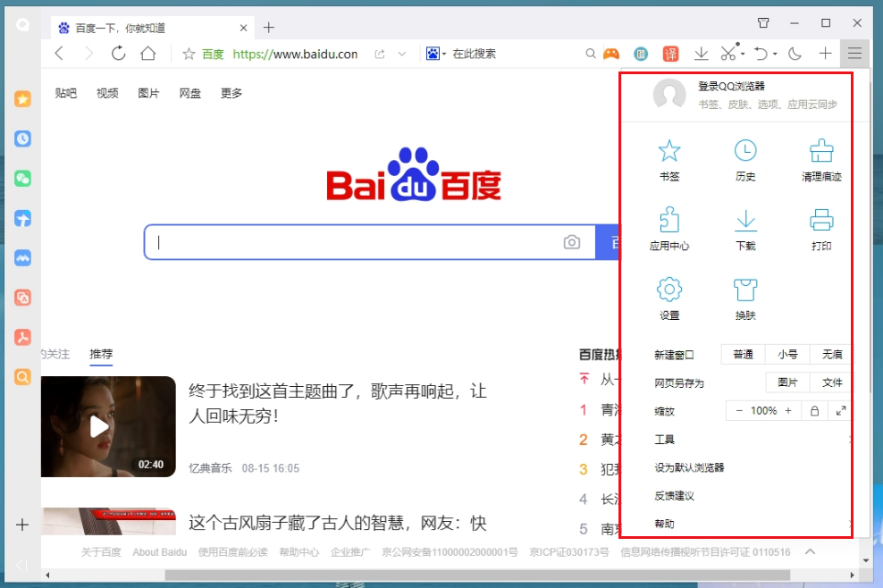Open the PDF tool sidebar icon
883x588 pixels.
(22, 338)
